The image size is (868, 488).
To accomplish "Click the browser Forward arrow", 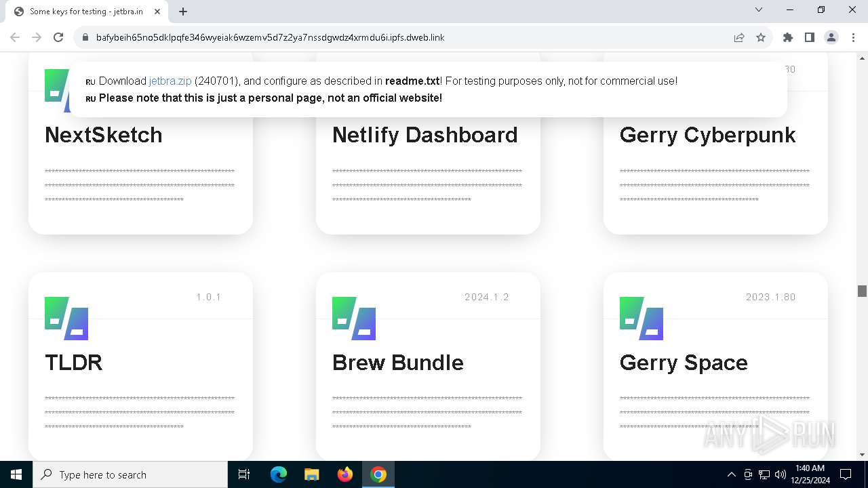I will [x=37, y=37].
